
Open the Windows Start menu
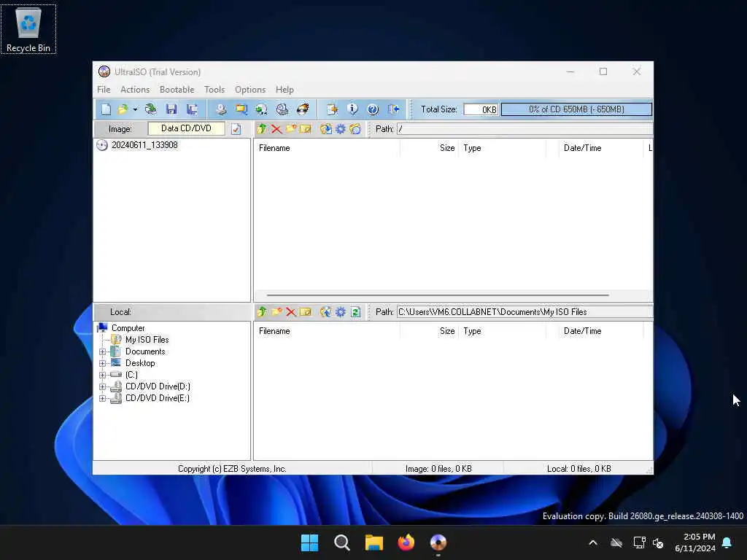click(309, 542)
